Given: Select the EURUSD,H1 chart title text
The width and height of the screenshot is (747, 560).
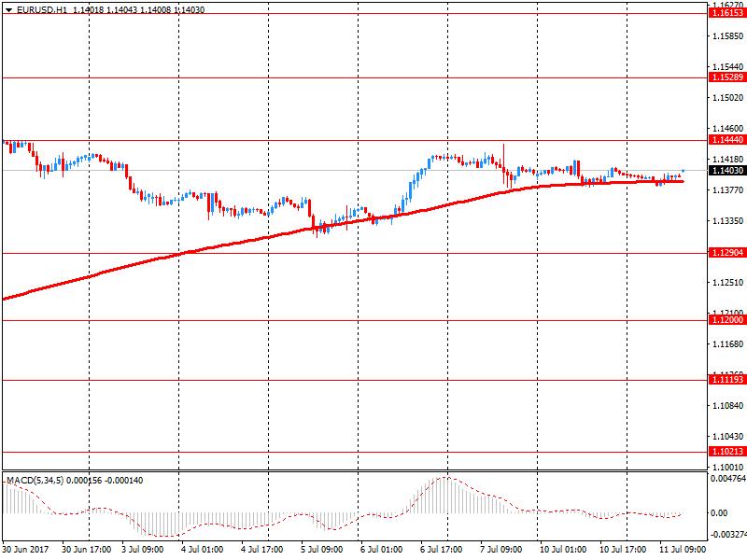Looking at the screenshot, I should point(42,10).
